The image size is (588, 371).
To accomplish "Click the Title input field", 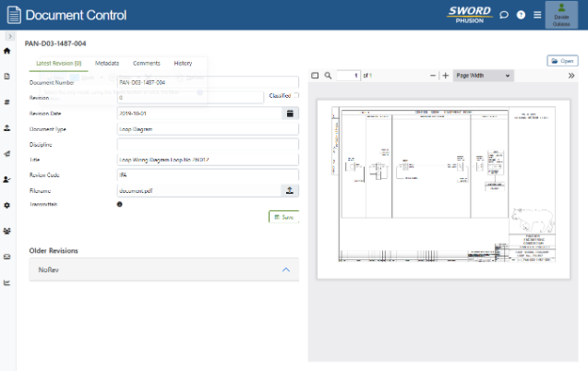I will click(x=208, y=160).
